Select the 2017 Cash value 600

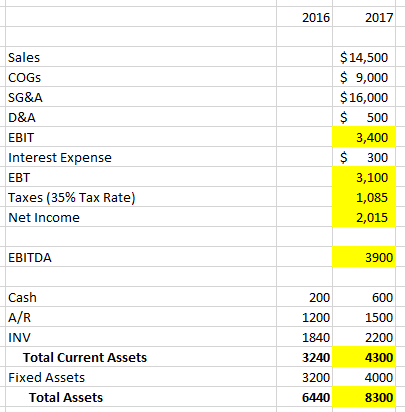click(x=364, y=297)
